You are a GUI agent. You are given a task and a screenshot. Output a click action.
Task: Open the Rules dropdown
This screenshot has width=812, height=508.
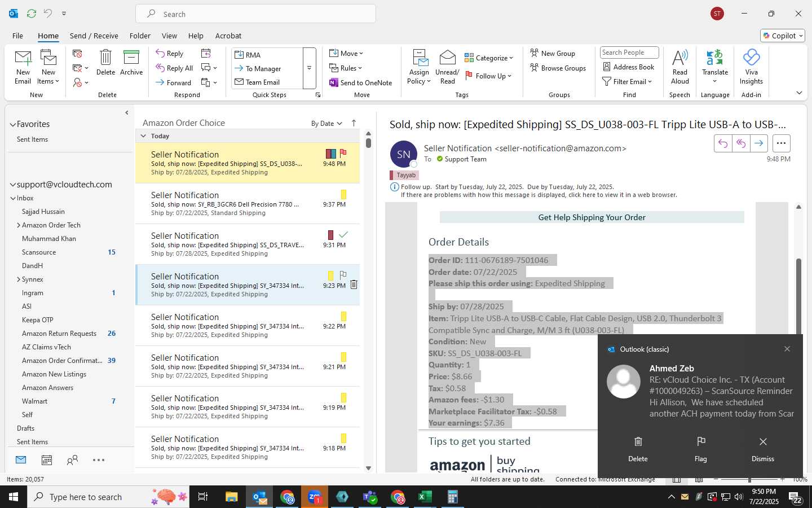point(346,68)
